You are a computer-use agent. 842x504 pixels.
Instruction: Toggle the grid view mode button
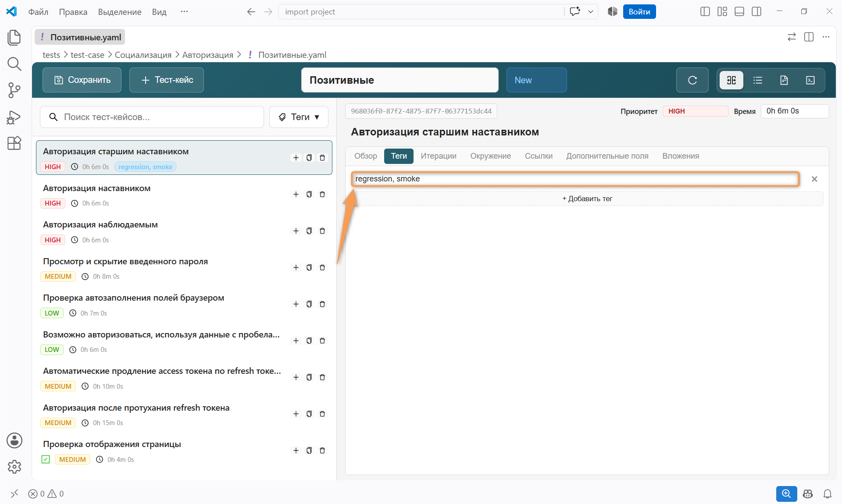(731, 80)
